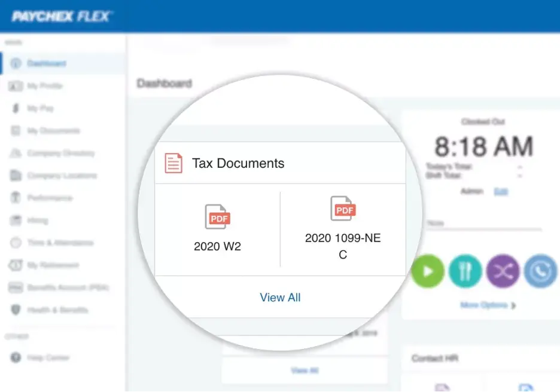Open My Profile from the navigation menu
The image size is (560, 392).
click(45, 85)
